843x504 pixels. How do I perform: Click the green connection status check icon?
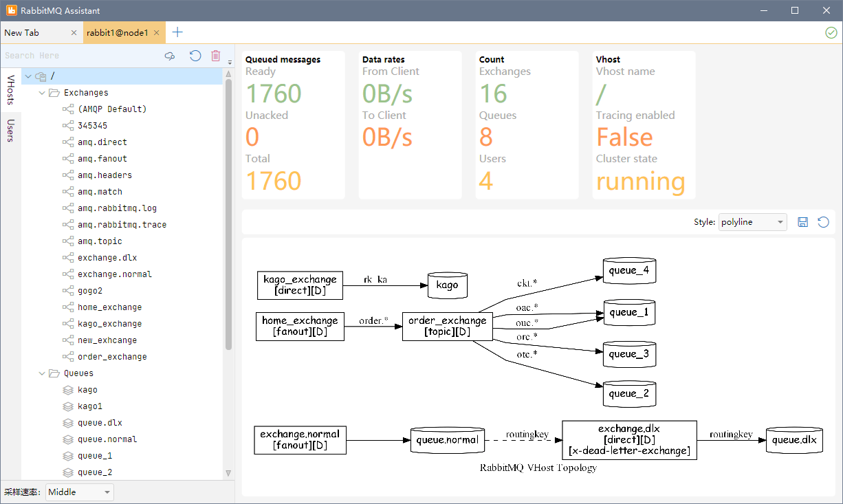[831, 32]
